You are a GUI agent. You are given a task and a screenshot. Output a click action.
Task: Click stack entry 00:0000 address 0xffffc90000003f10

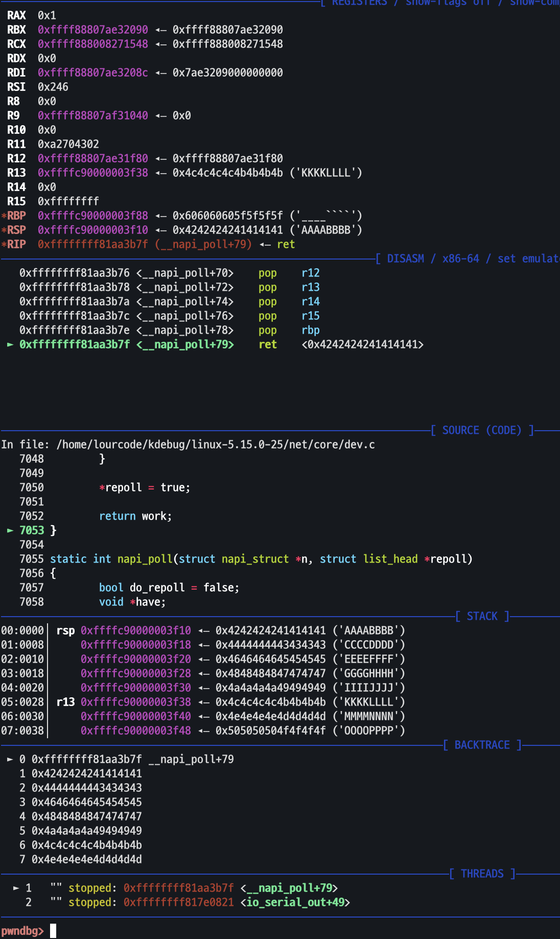click(x=136, y=630)
